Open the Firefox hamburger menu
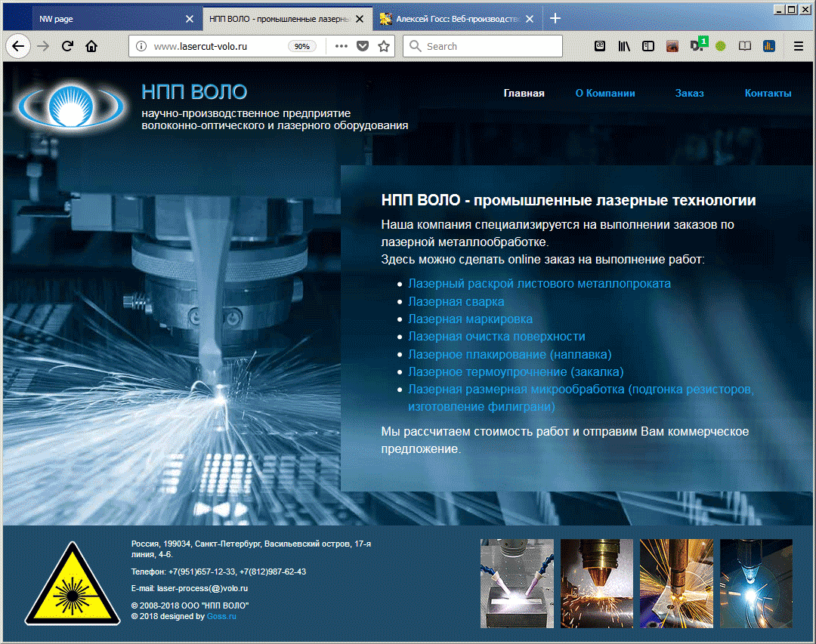Viewport: 816px width, 644px height. coord(799,46)
